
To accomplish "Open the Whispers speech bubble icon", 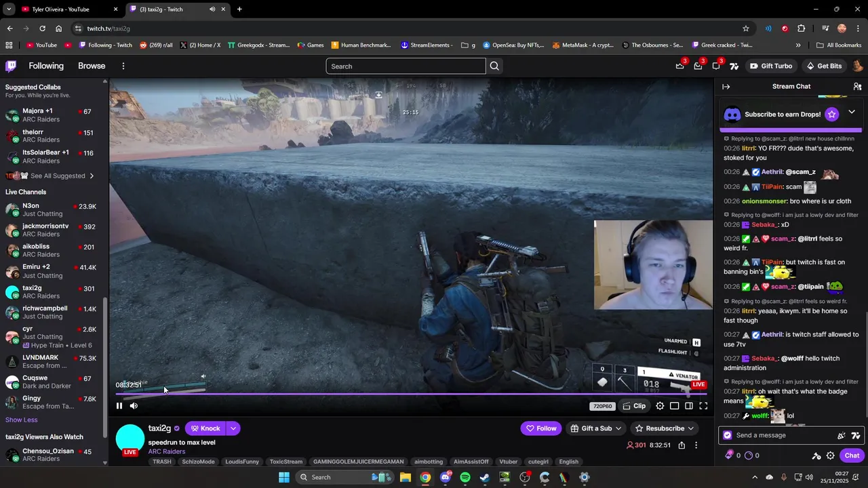I will coord(716,66).
